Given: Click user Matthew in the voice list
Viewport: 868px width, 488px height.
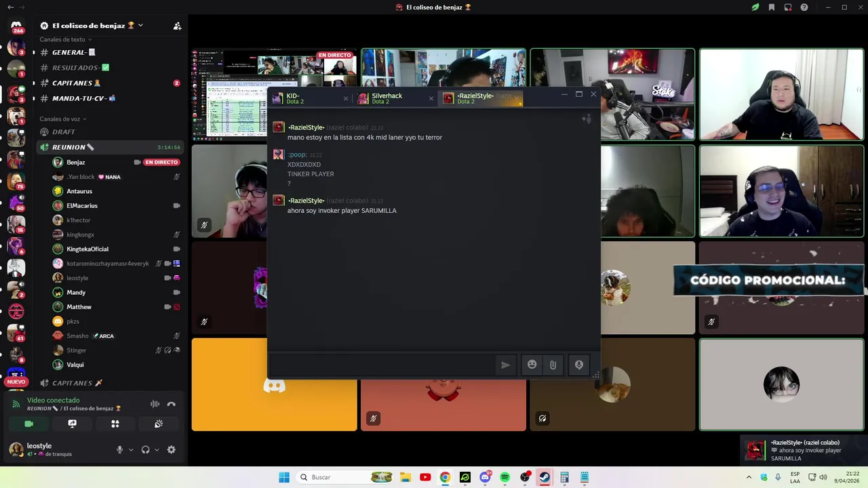Looking at the screenshot, I should click(x=79, y=307).
